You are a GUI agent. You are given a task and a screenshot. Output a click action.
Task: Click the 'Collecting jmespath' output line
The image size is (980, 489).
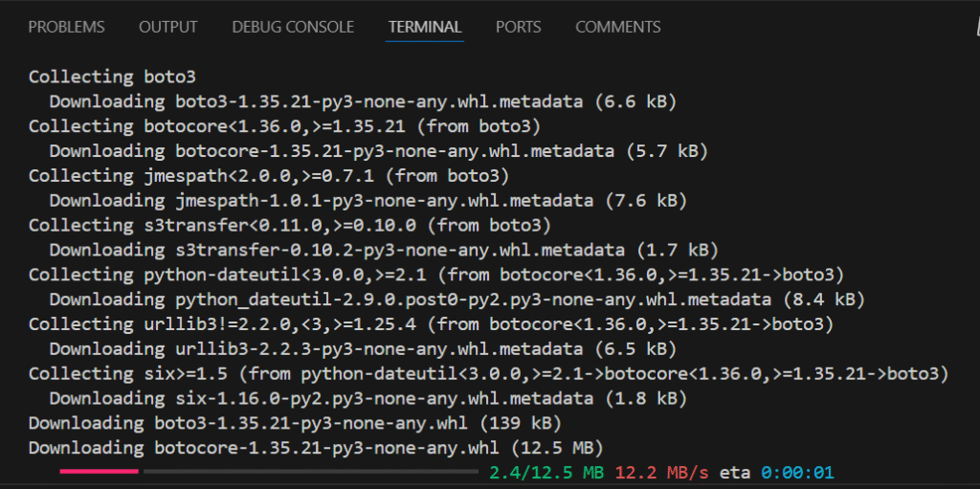click(x=269, y=176)
